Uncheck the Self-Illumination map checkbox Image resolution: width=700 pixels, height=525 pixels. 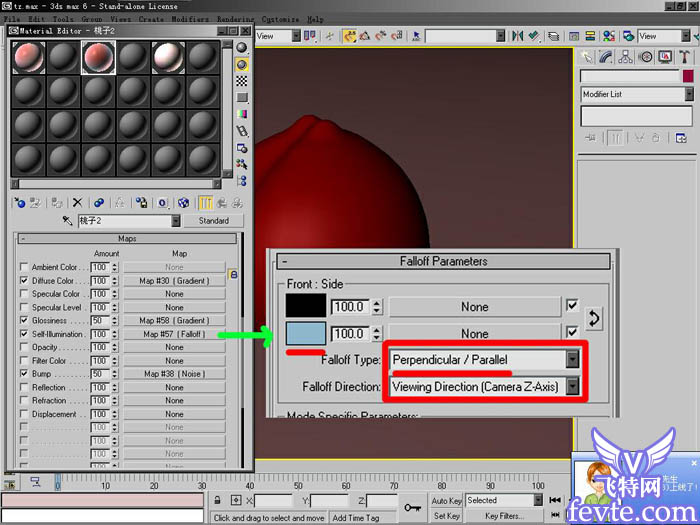24,334
